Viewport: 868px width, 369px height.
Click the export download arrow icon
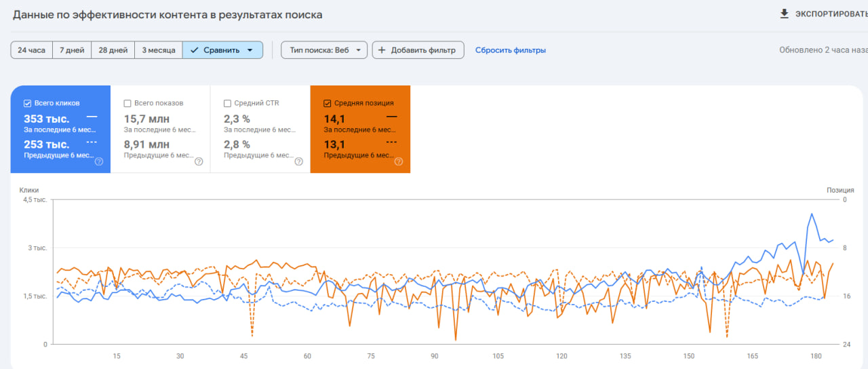tap(785, 14)
